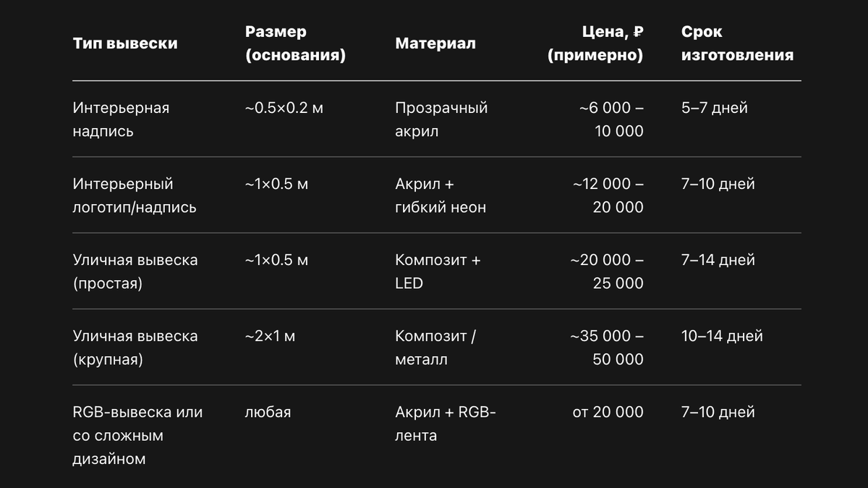868x488 pixels.
Task: Click the '~2×1 м' size cell
Action: coord(271,336)
